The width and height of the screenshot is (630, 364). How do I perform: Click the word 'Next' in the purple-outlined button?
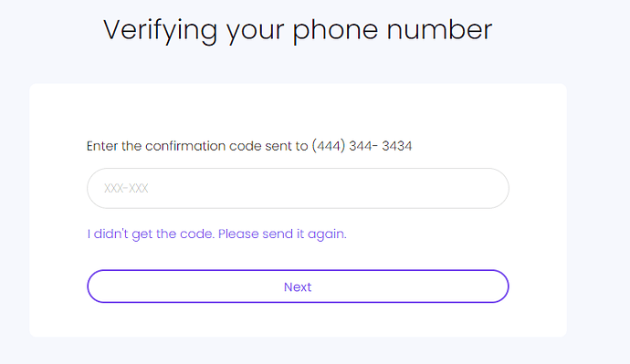coord(298,287)
